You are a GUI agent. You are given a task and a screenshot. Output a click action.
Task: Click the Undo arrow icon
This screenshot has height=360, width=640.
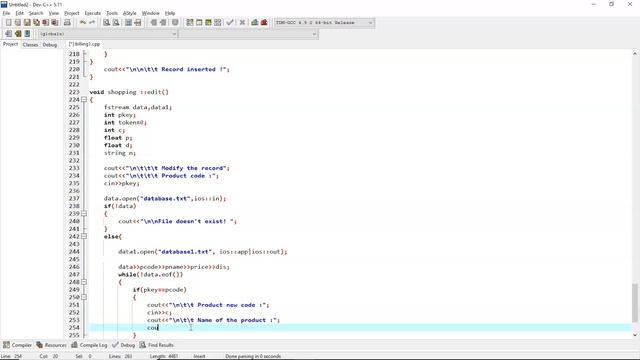(83, 22)
